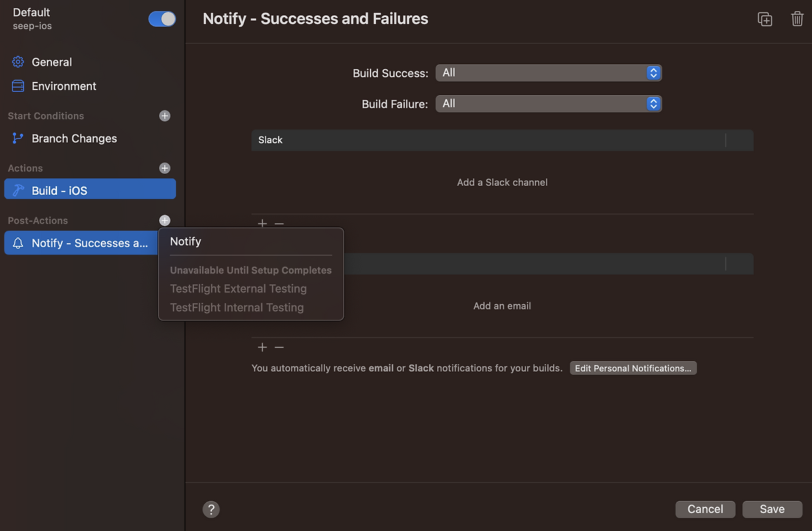This screenshot has width=812, height=531.
Task: Add a new Start Condition
Action: pyautogui.click(x=165, y=116)
